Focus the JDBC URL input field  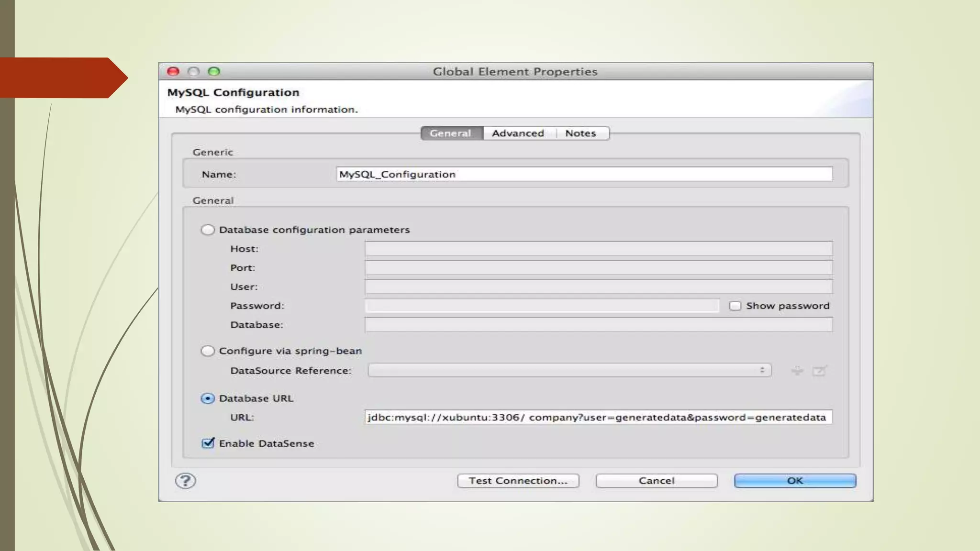(x=598, y=418)
